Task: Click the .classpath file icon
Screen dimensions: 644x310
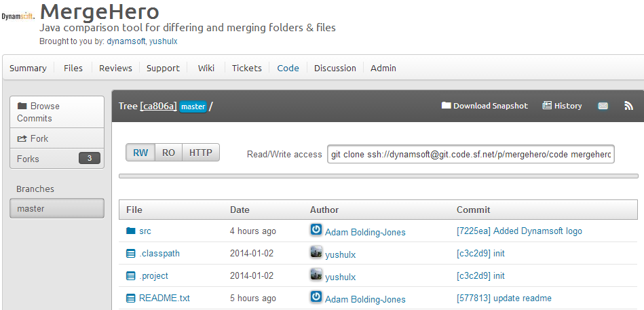Action: 131,254
